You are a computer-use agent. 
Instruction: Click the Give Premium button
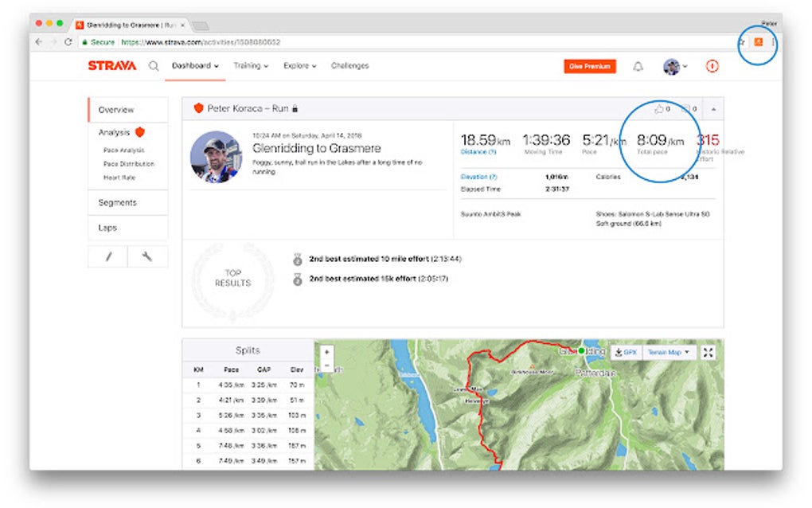[x=588, y=66]
